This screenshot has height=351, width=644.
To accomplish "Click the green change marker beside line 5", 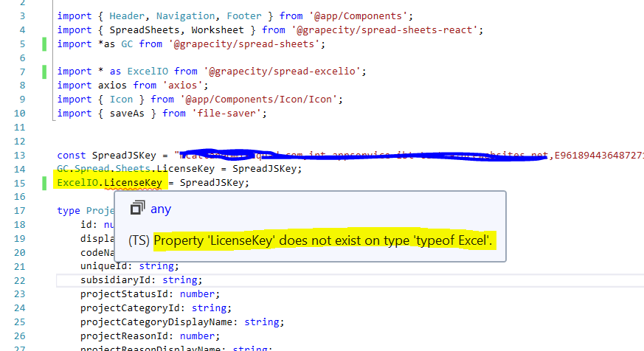I will pos(44,44).
